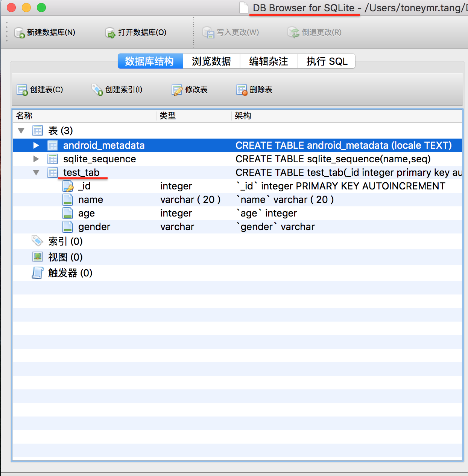Select the 创建表(C) icon
This screenshot has height=476, width=468.
[22, 90]
